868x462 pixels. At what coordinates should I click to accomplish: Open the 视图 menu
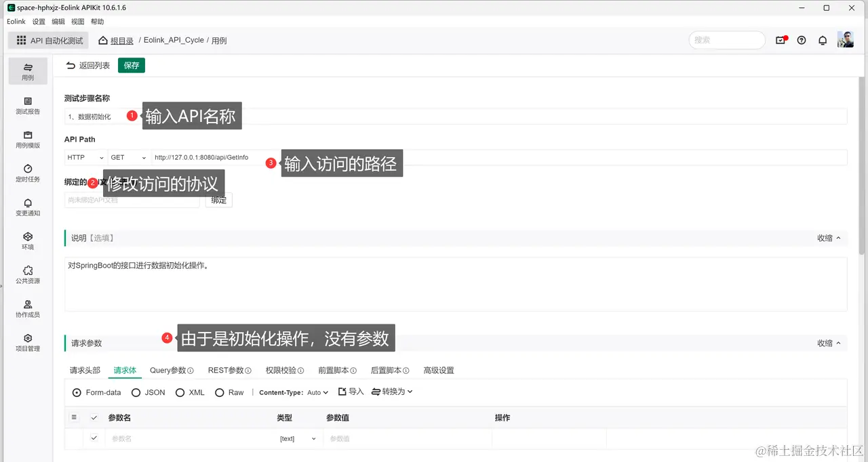78,22
